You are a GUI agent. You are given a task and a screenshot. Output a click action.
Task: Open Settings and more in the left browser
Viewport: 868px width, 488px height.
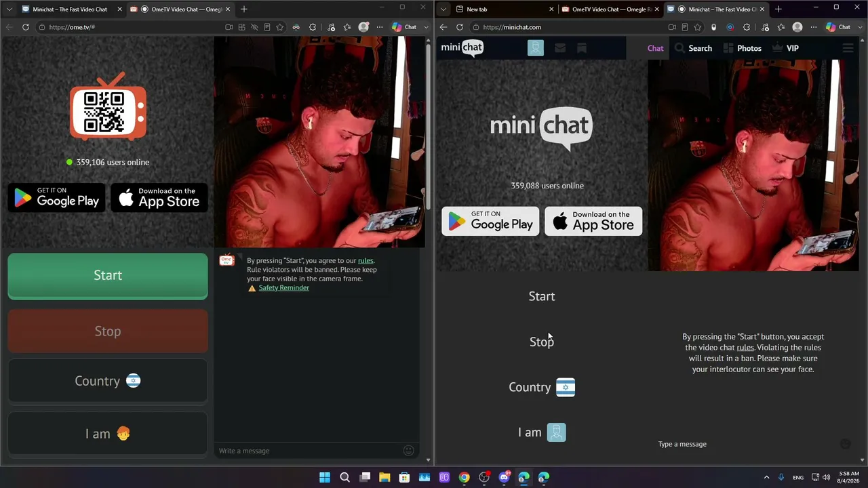379,27
